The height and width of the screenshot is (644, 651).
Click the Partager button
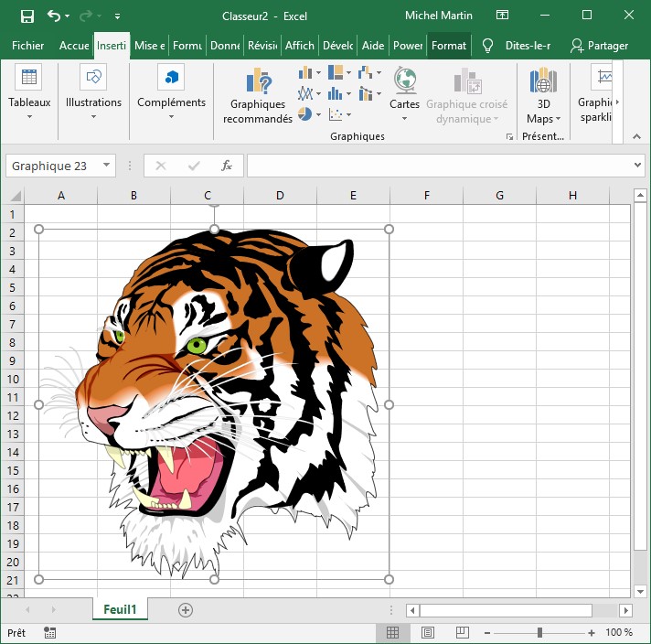pyautogui.click(x=599, y=46)
